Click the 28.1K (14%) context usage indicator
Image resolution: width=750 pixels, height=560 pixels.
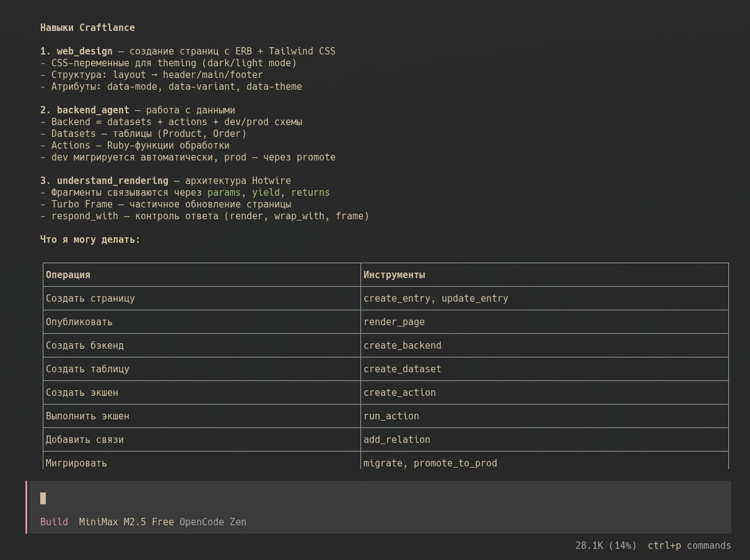pos(605,546)
